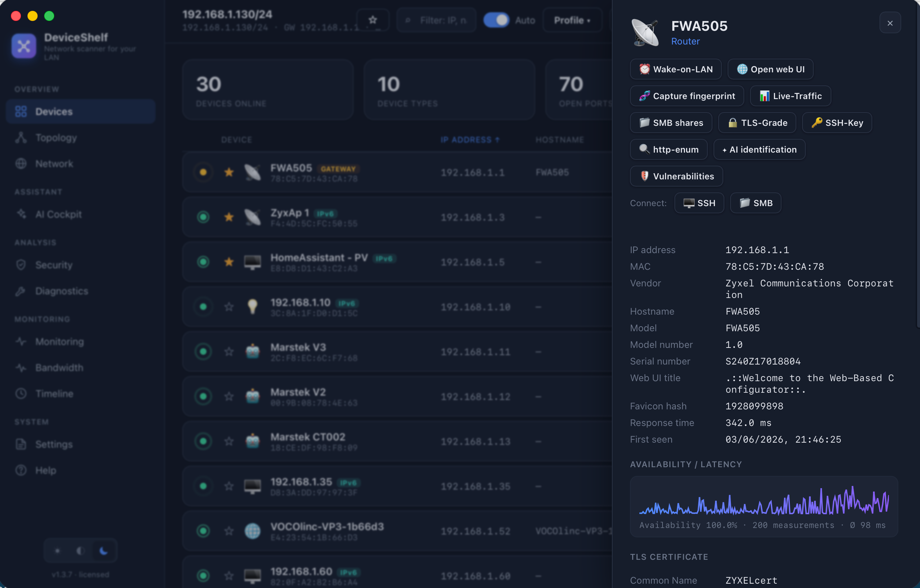
Task: Connect via SMB
Action: tap(755, 203)
